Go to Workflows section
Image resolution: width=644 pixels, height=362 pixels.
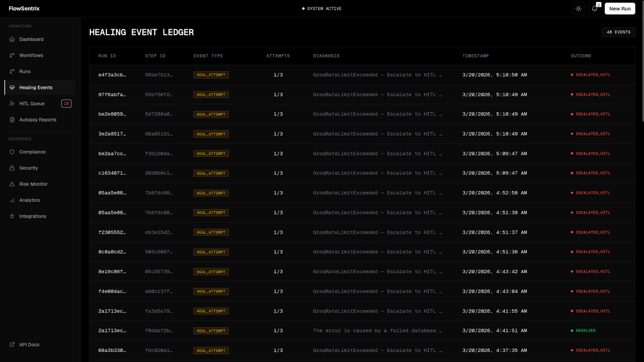coord(40,56)
